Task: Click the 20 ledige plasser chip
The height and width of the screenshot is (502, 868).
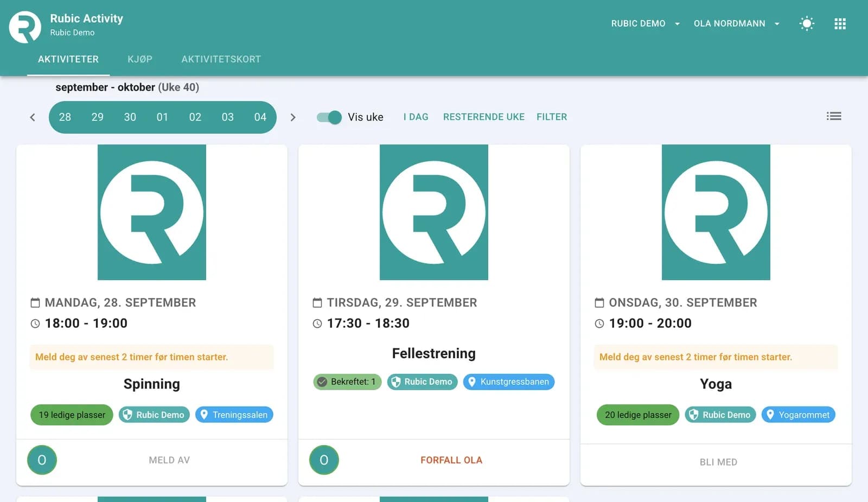Action: (638, 415)
